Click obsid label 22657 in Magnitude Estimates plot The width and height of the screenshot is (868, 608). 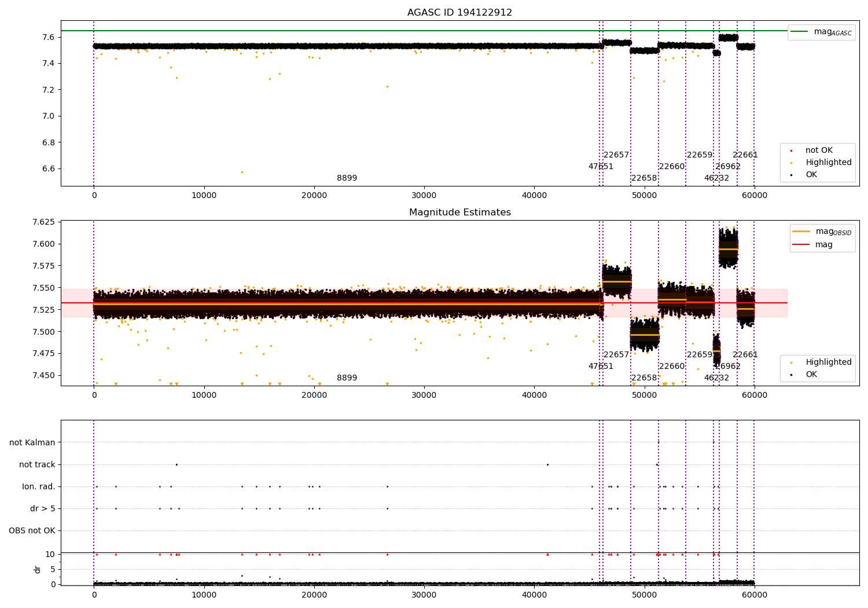coord(616,355)
